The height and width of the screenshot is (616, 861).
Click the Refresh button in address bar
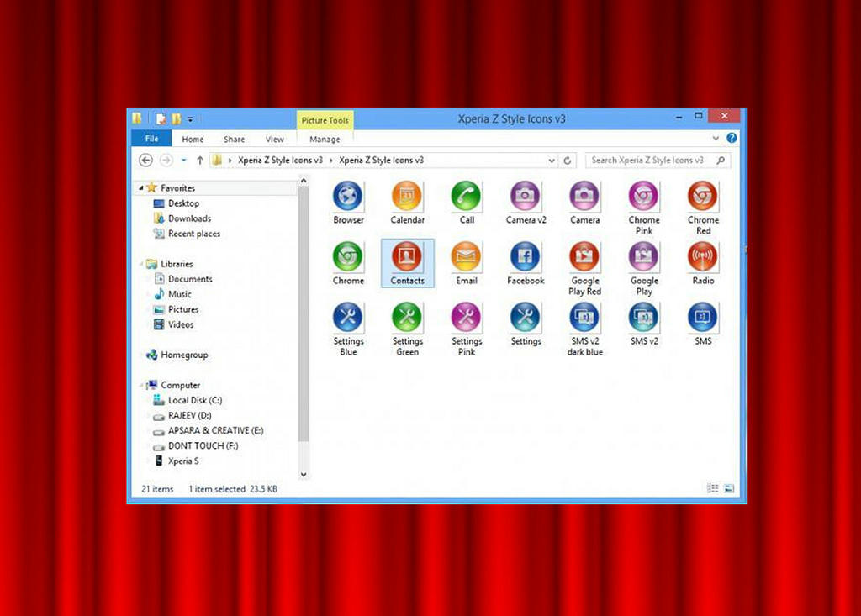[568, 161]
